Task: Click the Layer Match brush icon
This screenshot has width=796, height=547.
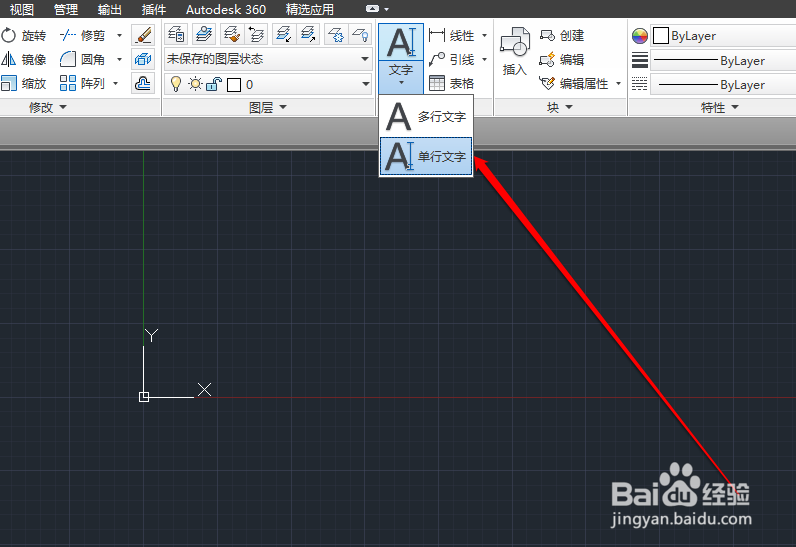Action: point(232,35)
